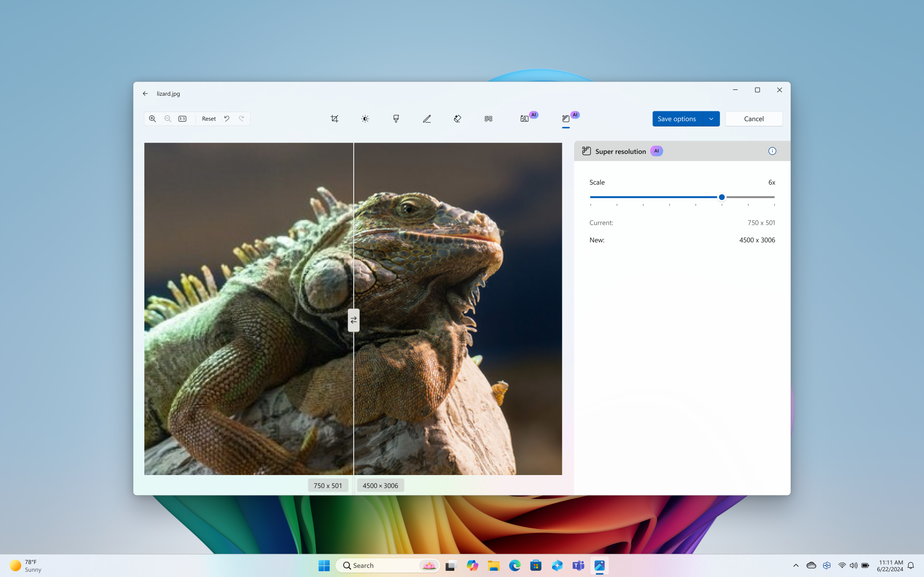Click Reset to revert changes
The height and width of the screenshot is (577, 924).
click(209, 118)
